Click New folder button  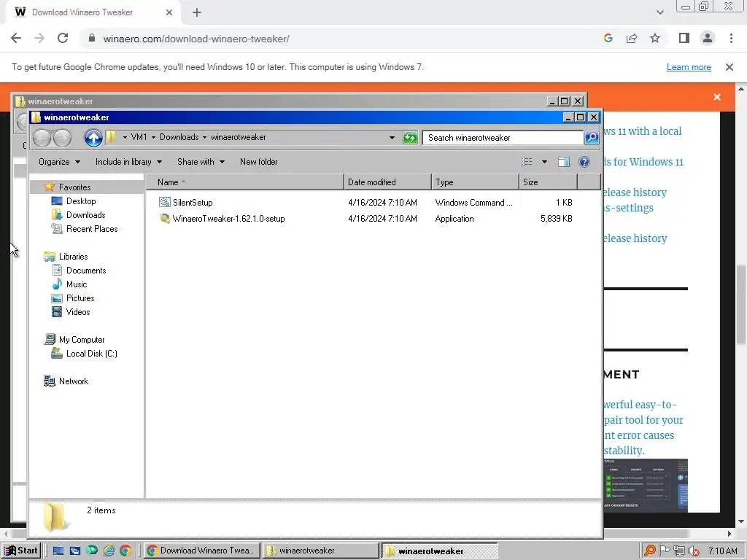click(x=259, y=162)
